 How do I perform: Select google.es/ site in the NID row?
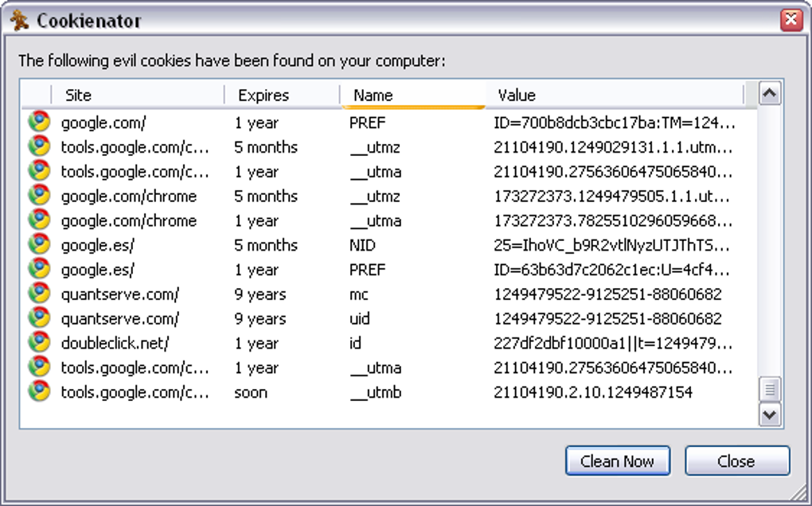[98, 245]
